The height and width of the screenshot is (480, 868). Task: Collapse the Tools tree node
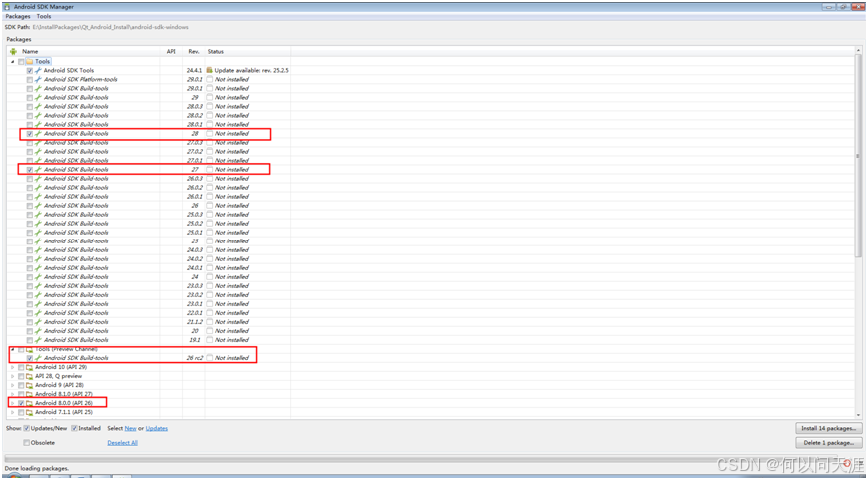[13, 62]
